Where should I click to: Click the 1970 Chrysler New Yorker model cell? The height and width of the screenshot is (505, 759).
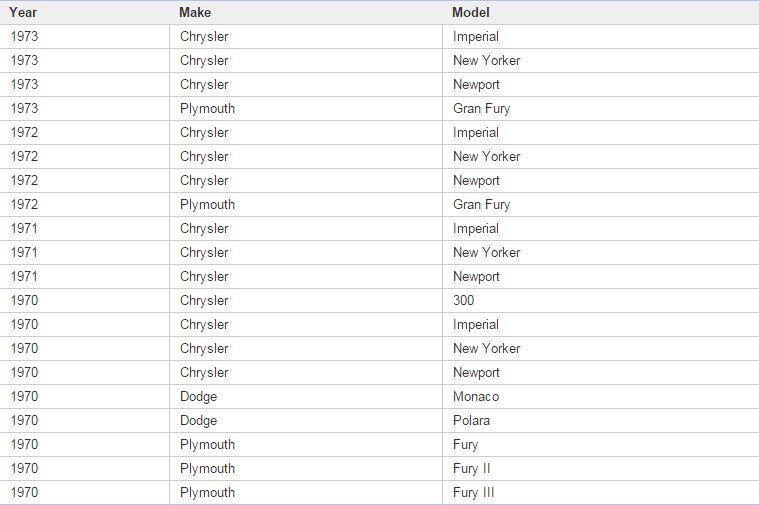click(601, 349)
